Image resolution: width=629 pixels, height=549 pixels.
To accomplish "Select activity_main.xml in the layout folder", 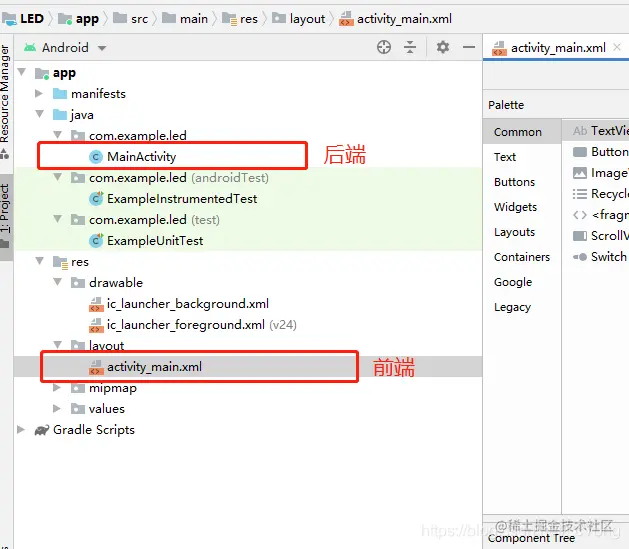I will click(x=154, y=367).
